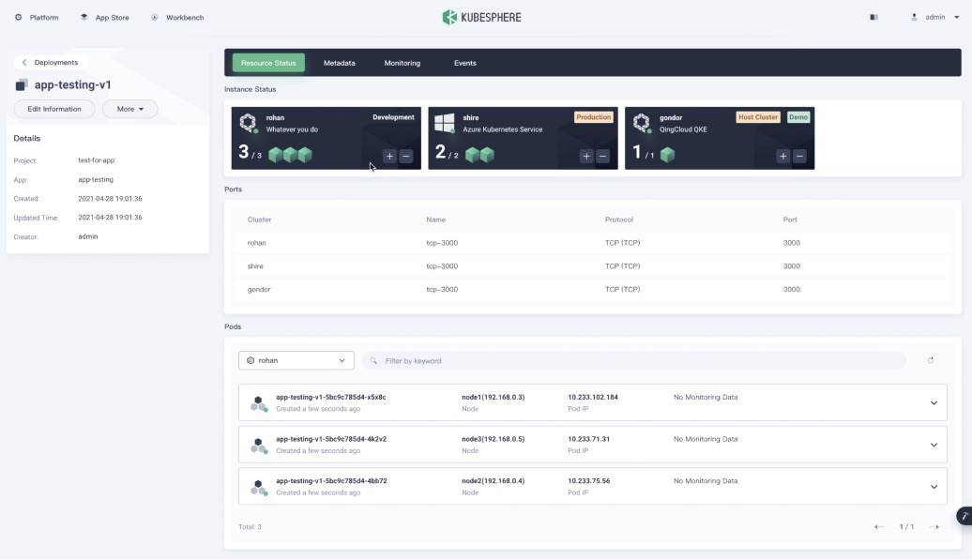
Task: Open the Platform menu
Action: (x=37, y=16)
